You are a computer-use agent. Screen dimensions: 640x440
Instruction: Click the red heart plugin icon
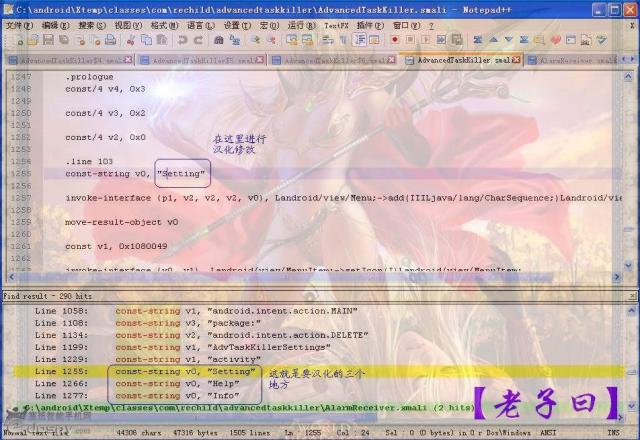click(x=556, y=40)
